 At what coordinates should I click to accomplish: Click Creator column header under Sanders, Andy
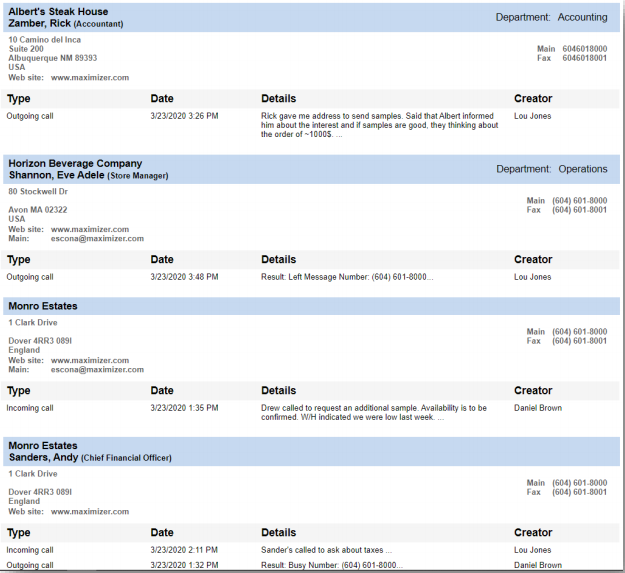pos(533,533)
